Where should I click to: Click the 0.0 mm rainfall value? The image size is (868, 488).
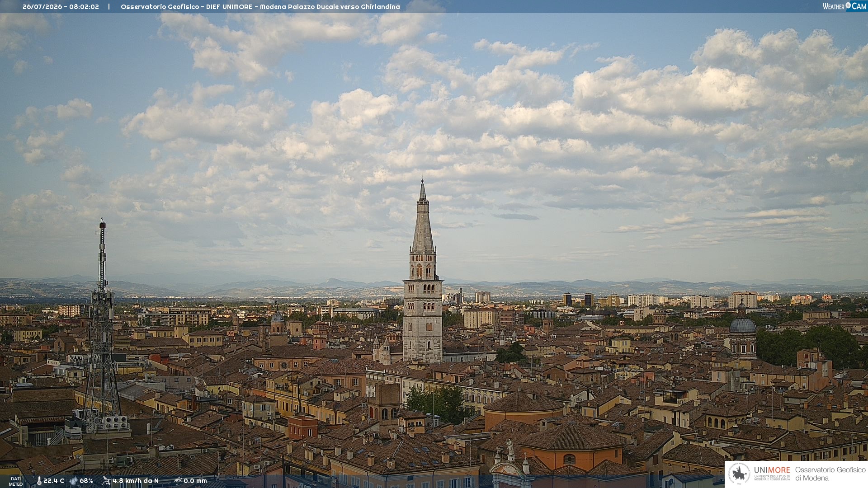coord(195,481)
